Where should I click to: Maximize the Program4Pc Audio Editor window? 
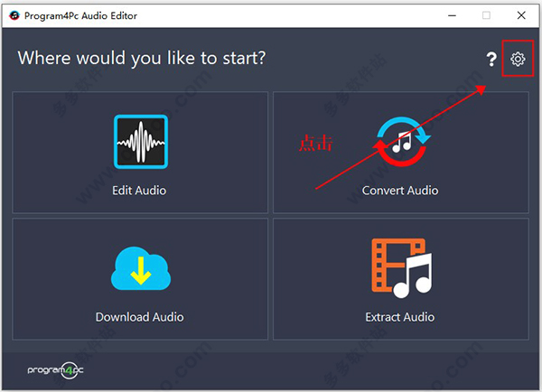pyautogui.click(x=486, y=15)
